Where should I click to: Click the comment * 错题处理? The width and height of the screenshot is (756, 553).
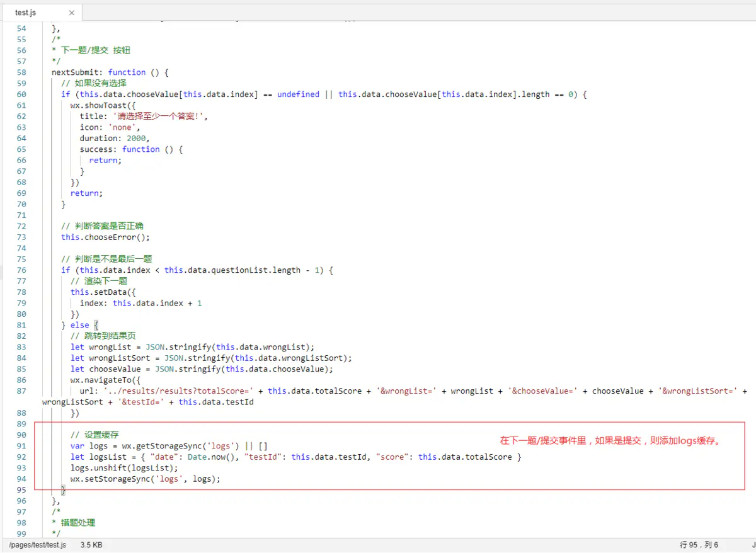point(74,523)
